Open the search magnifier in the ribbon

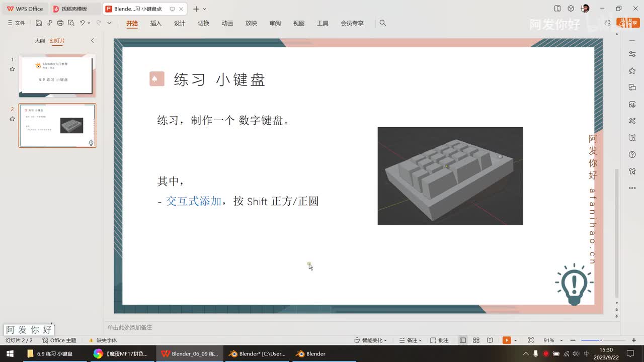383,23
